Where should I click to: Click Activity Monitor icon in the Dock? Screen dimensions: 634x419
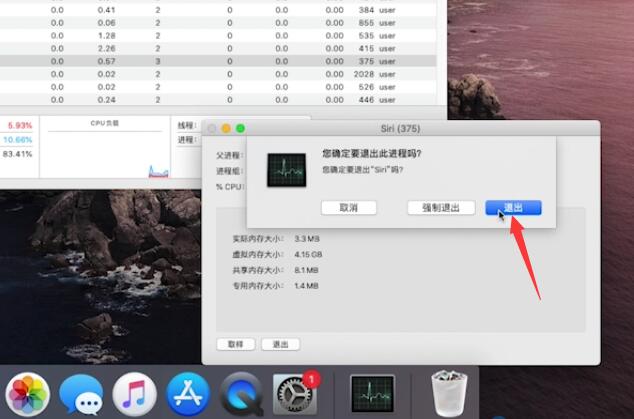coord(372,394)
